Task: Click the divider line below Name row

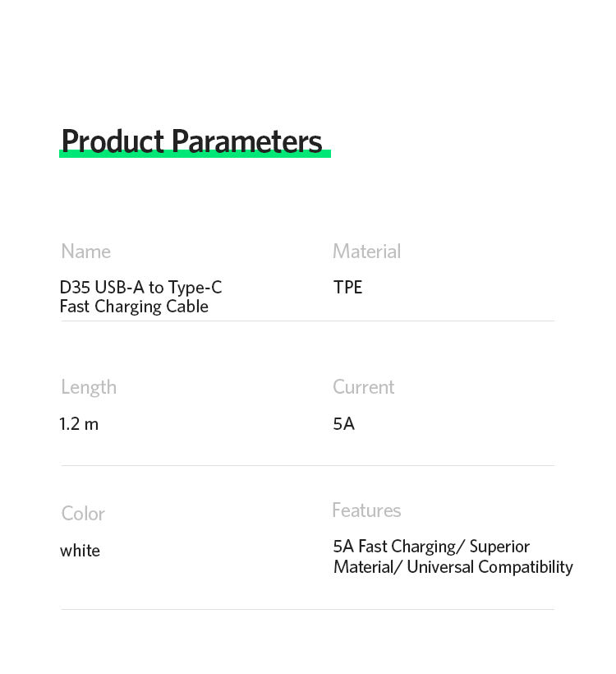Action: point(307,321)
